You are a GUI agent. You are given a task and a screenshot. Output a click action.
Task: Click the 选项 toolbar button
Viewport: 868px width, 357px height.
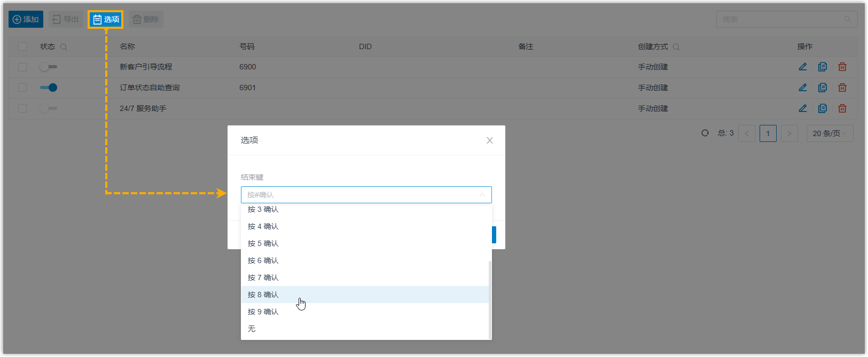(106, 19)
